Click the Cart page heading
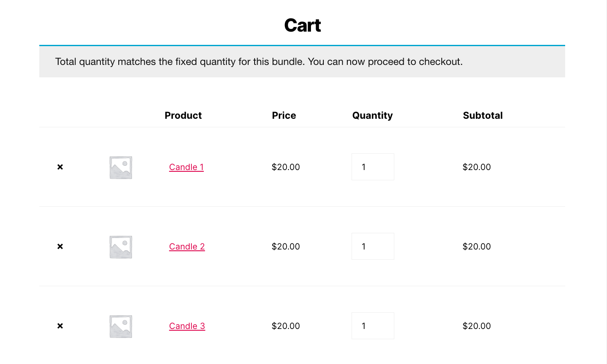Screen dimensions: 607x364 pos(302,25)
